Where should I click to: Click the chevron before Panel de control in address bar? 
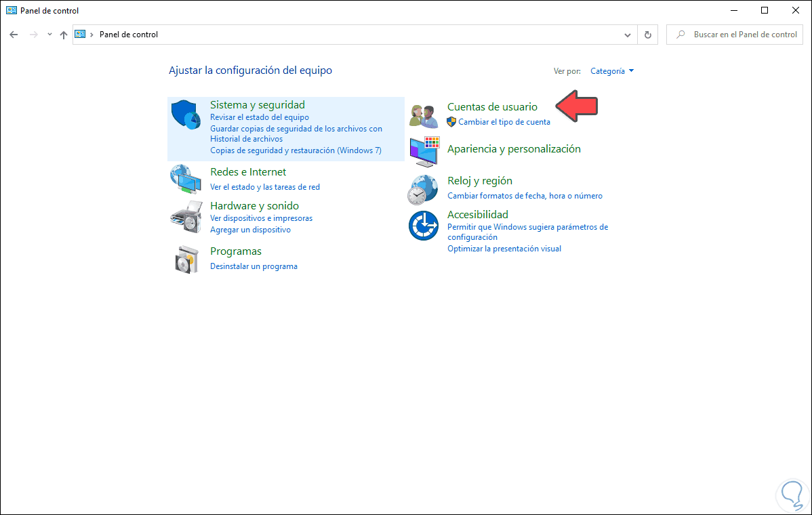92,35
